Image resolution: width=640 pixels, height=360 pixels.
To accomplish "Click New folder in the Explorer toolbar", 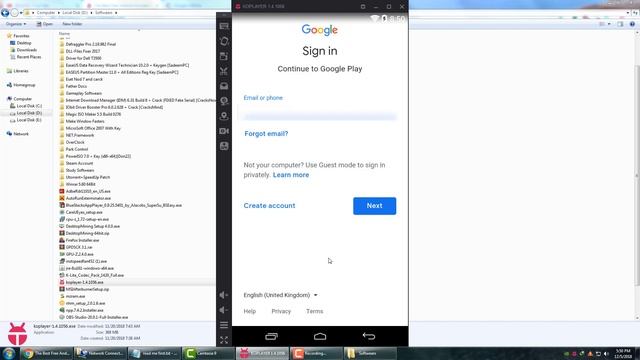I will tap(72, 24).
